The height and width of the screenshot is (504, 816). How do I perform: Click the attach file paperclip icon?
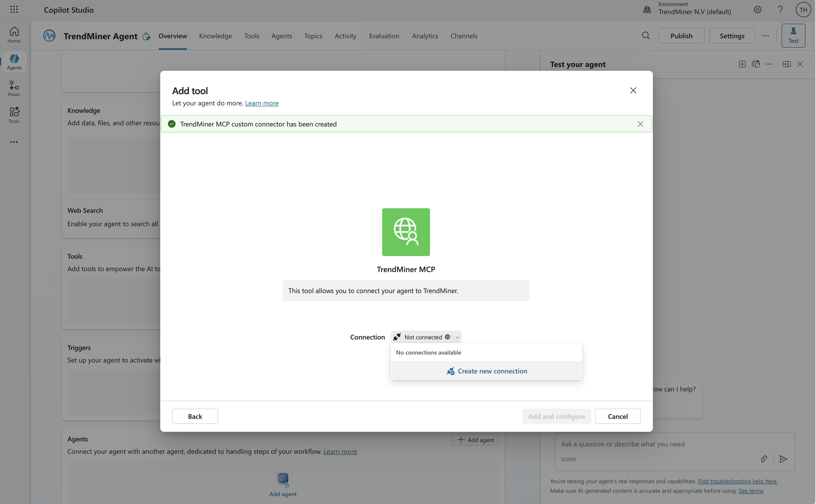tap(764, 459)
